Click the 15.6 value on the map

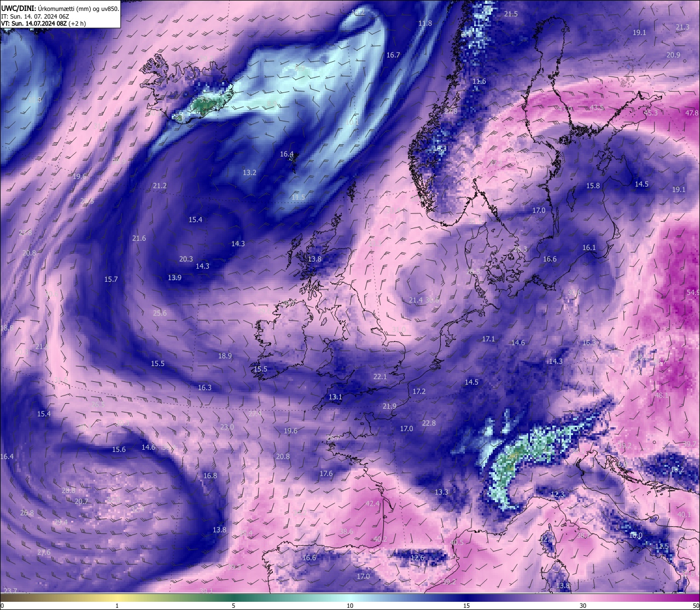pos(119,449)
